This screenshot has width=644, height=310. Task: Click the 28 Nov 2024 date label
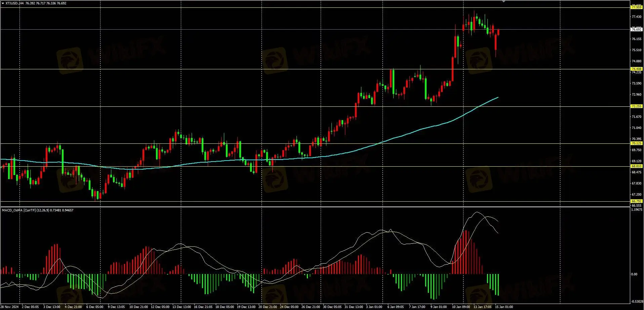click(x=9, y=307)
